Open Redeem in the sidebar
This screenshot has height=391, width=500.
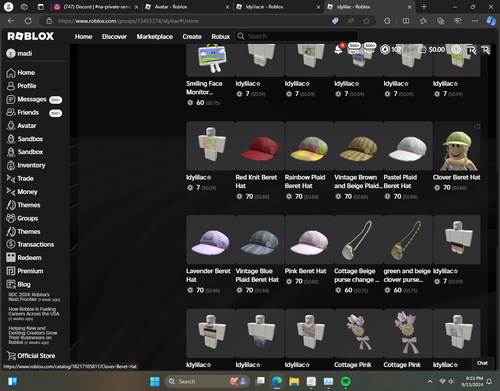tap(24, 258)
